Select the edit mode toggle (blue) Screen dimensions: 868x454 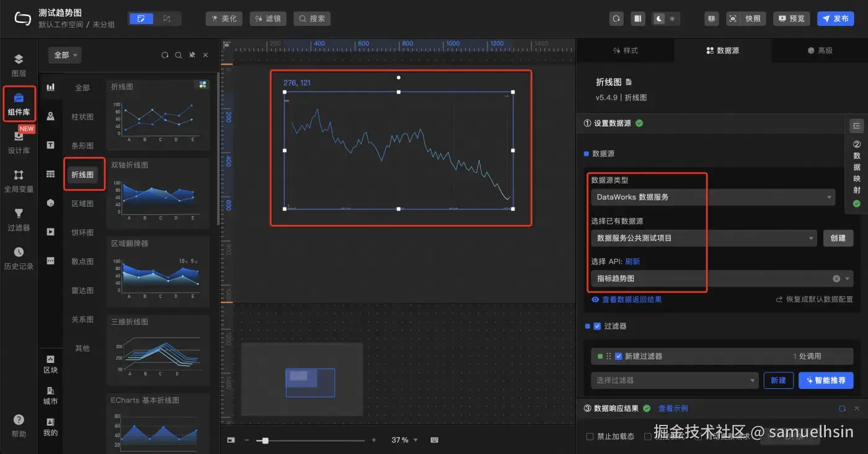141,19
